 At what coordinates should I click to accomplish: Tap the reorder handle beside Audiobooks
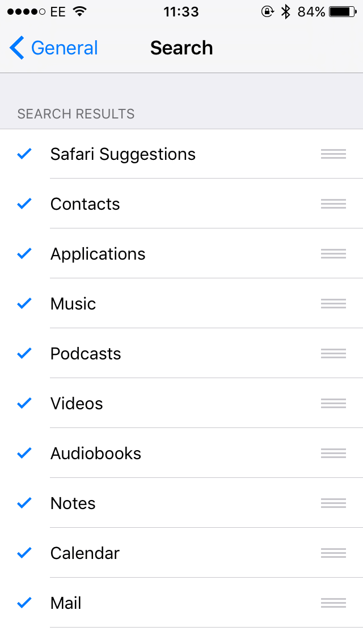pyautogui.click(x=334, y=454)
